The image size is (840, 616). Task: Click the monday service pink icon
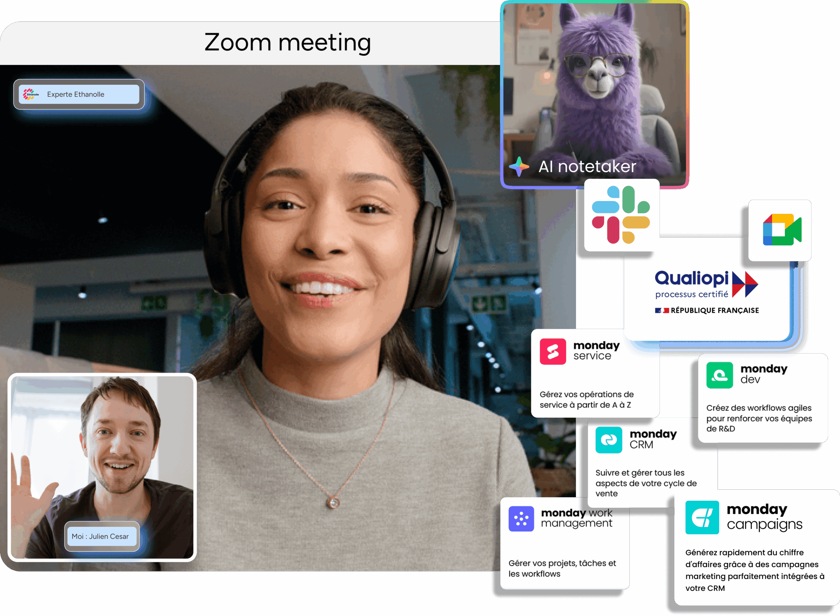(x=553, y=351)
